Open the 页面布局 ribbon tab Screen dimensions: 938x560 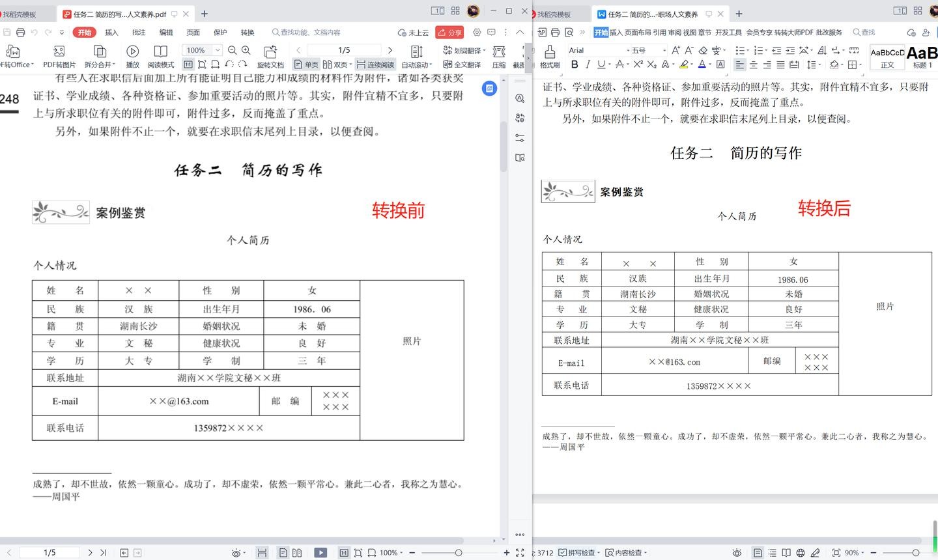[638, 33]
